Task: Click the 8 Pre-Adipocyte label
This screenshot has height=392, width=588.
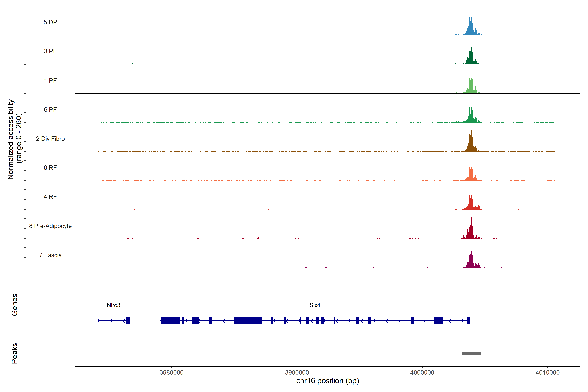Action: pyautogui.click(x=50, y=226)
